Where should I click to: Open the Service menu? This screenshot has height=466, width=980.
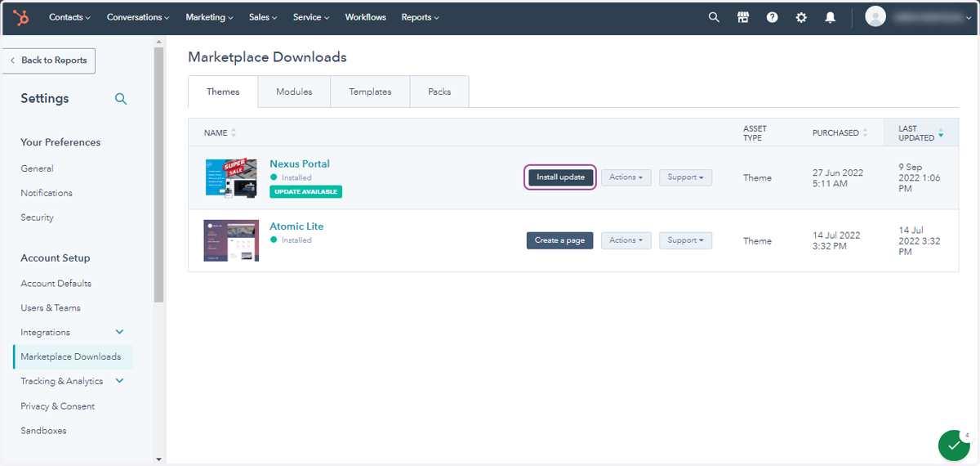point(311,17)
